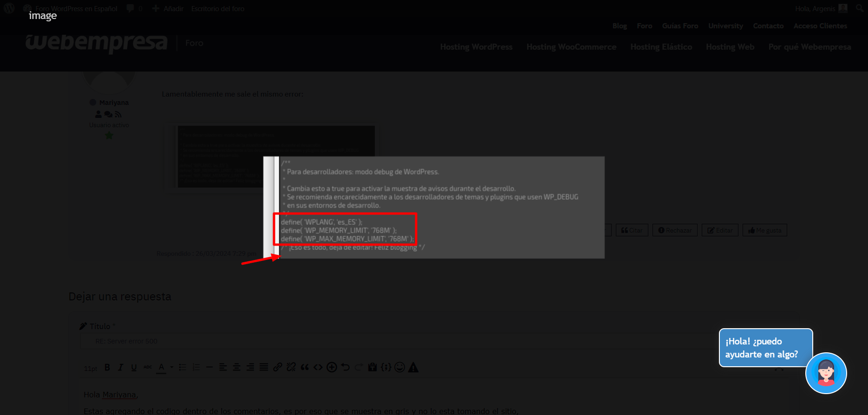
Task: Click the enlarged wp-config code image
Action: (x=434, y=207)
